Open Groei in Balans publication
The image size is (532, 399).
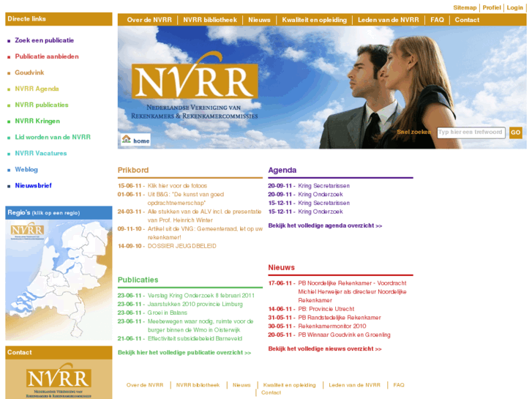click(168, 313)
